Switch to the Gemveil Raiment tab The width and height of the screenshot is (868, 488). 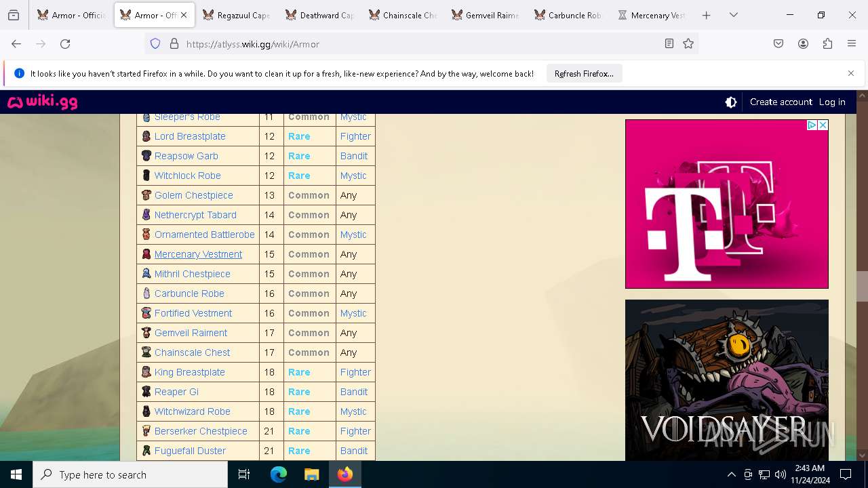[x=485, y=15]
